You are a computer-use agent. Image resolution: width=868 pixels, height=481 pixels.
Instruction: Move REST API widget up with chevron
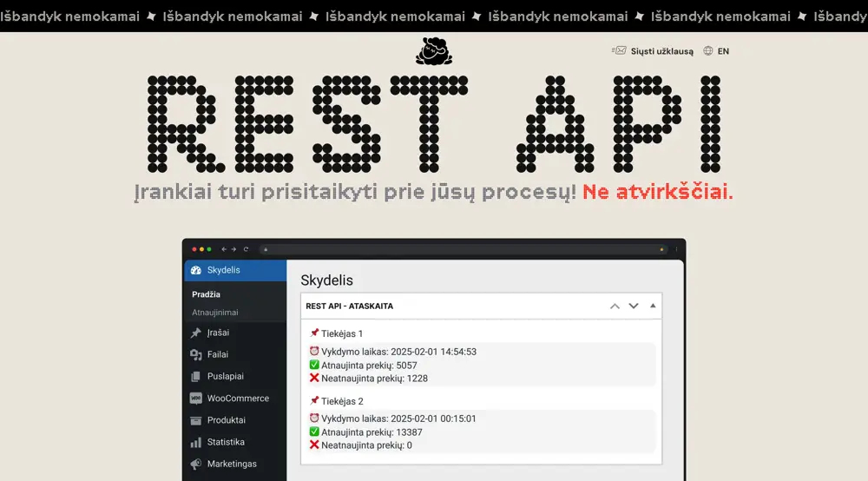[x=615, y=306]
